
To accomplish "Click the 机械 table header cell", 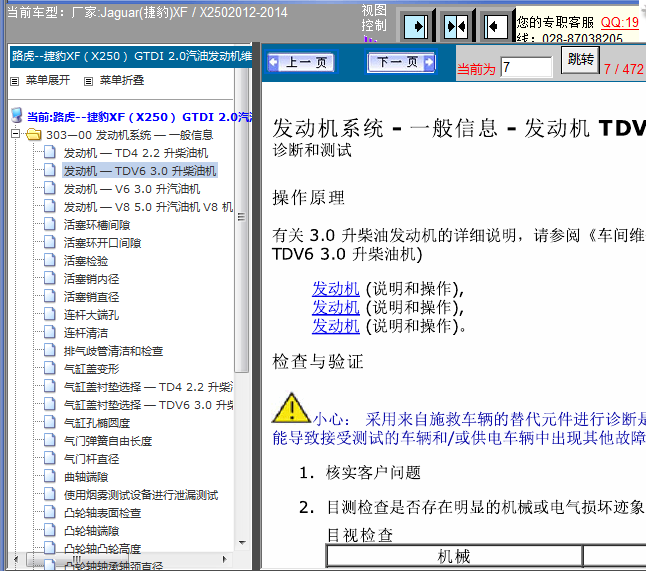I will [454, 556].
